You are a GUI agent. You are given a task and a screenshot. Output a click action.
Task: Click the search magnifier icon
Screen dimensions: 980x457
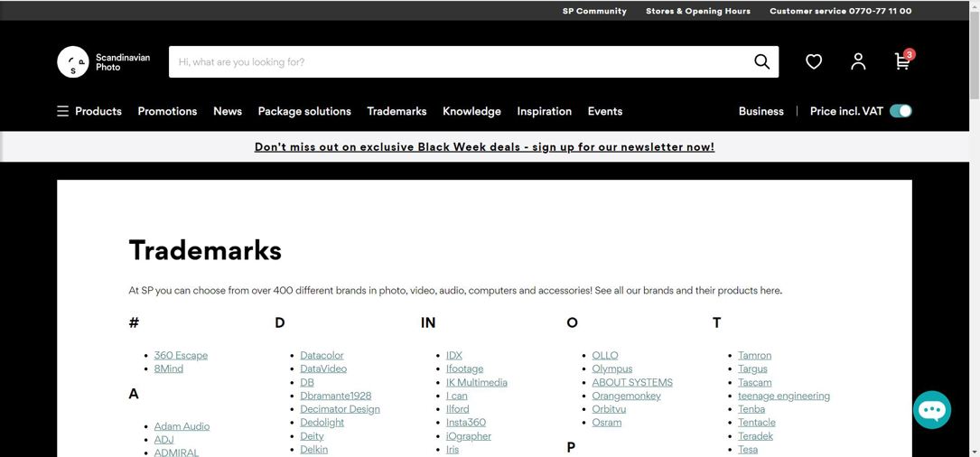(x=762, y=62)
